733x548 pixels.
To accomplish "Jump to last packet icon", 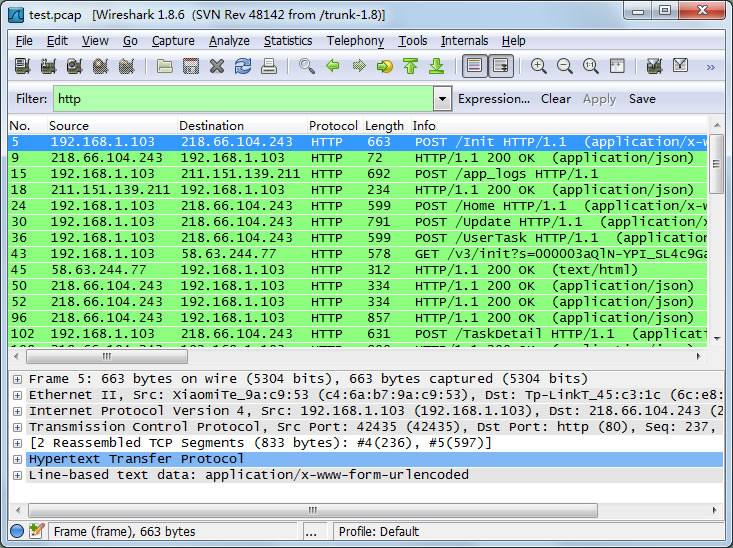I will point(437,66).
